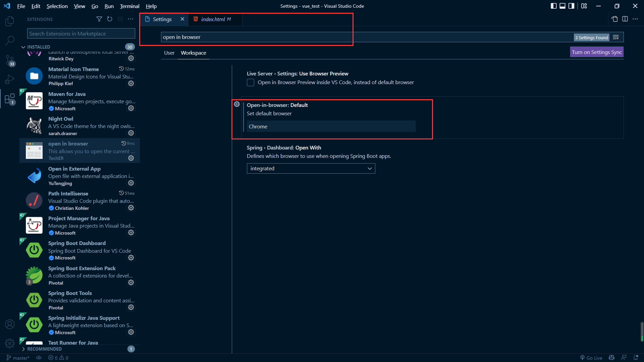This screenshot has height=362, width=644.
Task: Select the Night Owl extension
Action: 80,126
